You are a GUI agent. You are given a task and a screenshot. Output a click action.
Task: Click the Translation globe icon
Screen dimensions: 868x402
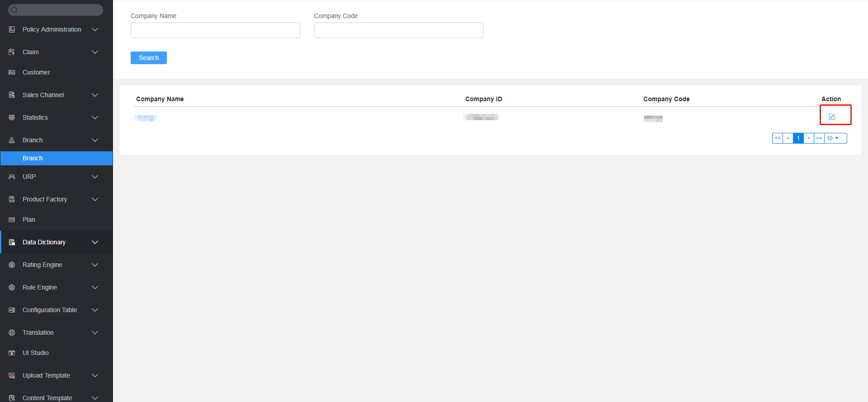[x=12, y=332]
